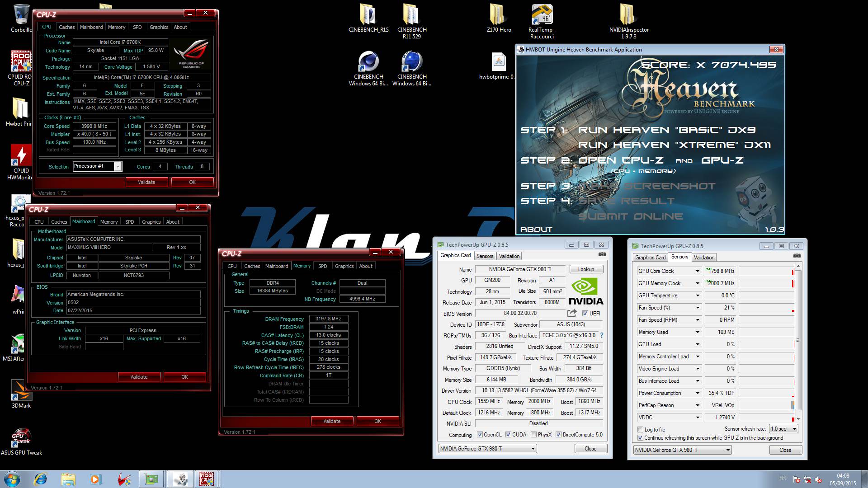This screenshot has height=488, width=868.
Task: Open the Windows Start menu orb
Action: (11, 479)
